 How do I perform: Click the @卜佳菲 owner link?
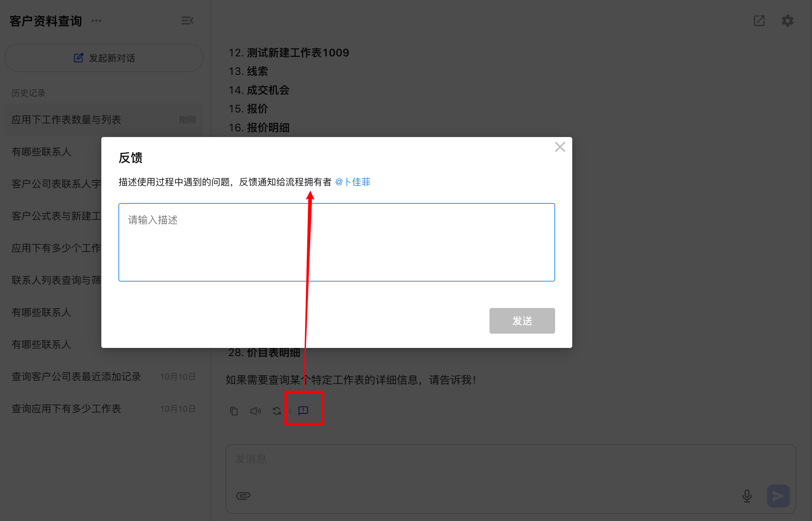353,182
